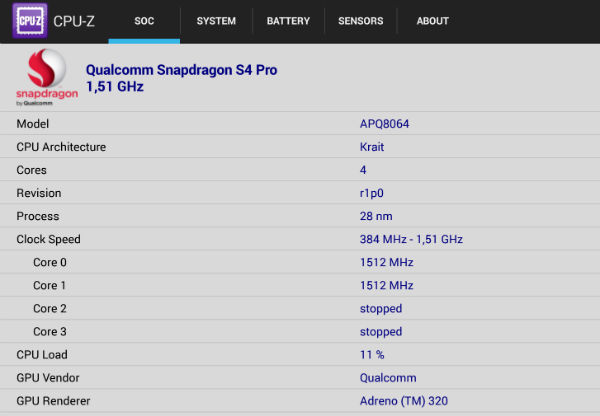The image size is (600, 416).
Task: Click the GPU Renderer Adreno 320 row
Action: [x=300, y=400]
